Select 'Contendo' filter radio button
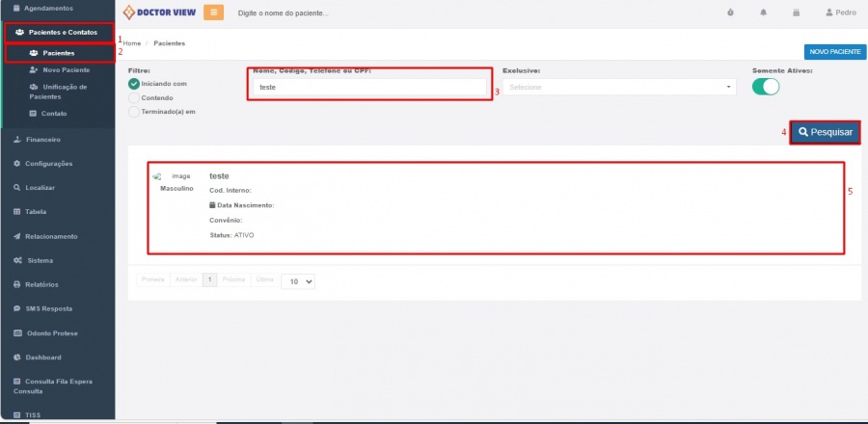The image size is (868, 424). click(134, 97)
